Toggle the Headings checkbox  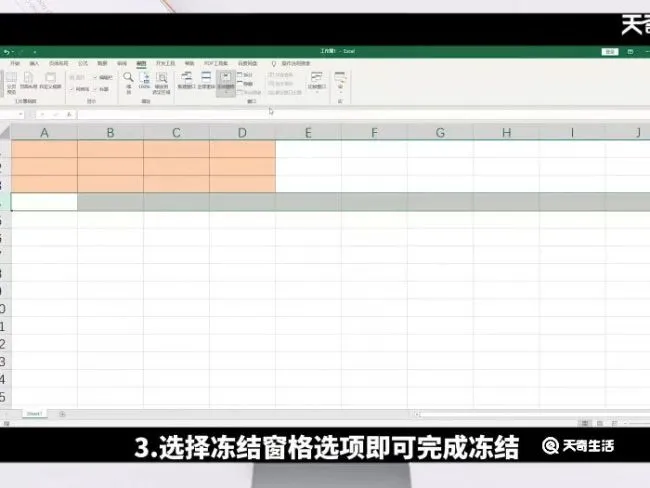(101, 89)
